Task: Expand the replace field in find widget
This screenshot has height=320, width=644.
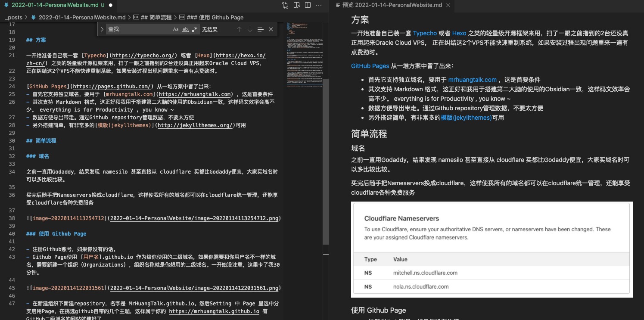Action: 102,29
